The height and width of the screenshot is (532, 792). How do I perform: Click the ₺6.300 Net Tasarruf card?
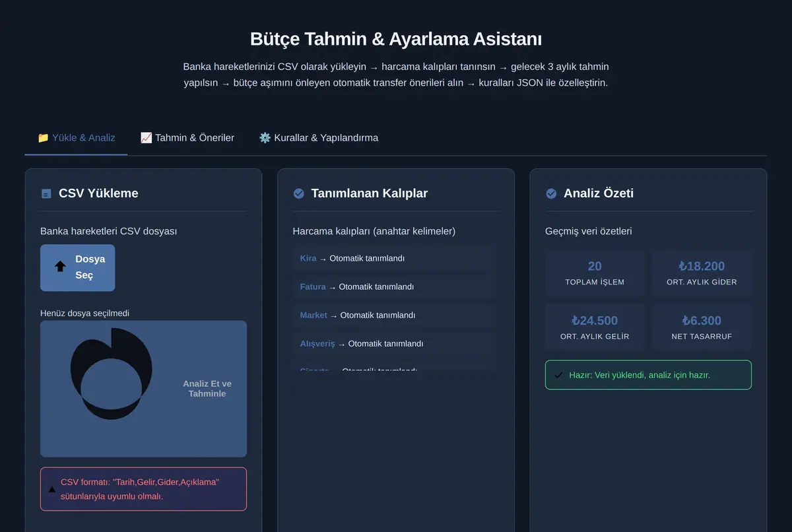point(702,327)
